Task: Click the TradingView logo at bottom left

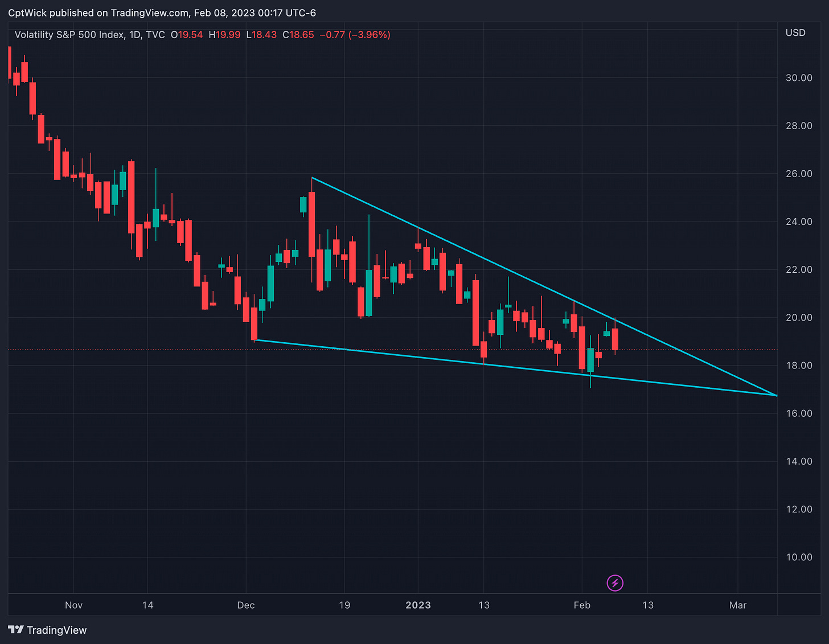Action: (47, 630)
